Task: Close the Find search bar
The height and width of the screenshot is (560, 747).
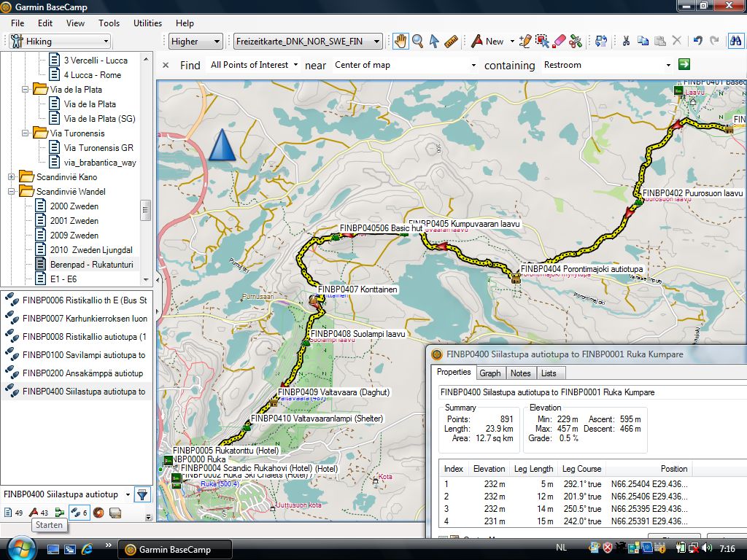Action: (x=166, y=65)
